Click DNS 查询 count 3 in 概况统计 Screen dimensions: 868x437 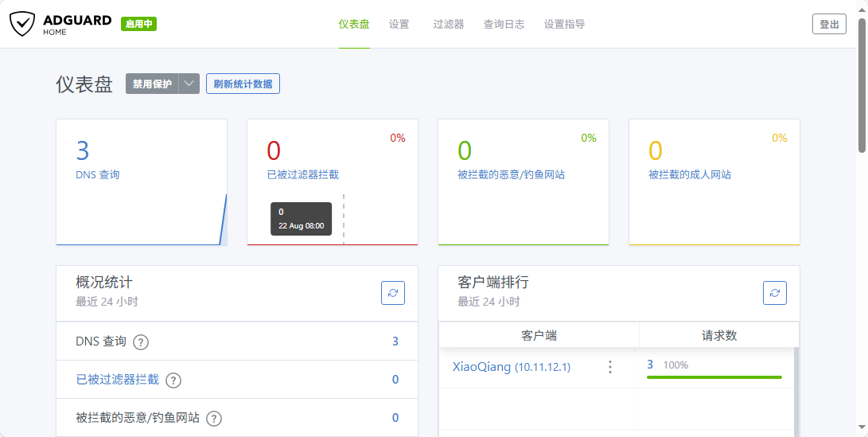point(395,341)
